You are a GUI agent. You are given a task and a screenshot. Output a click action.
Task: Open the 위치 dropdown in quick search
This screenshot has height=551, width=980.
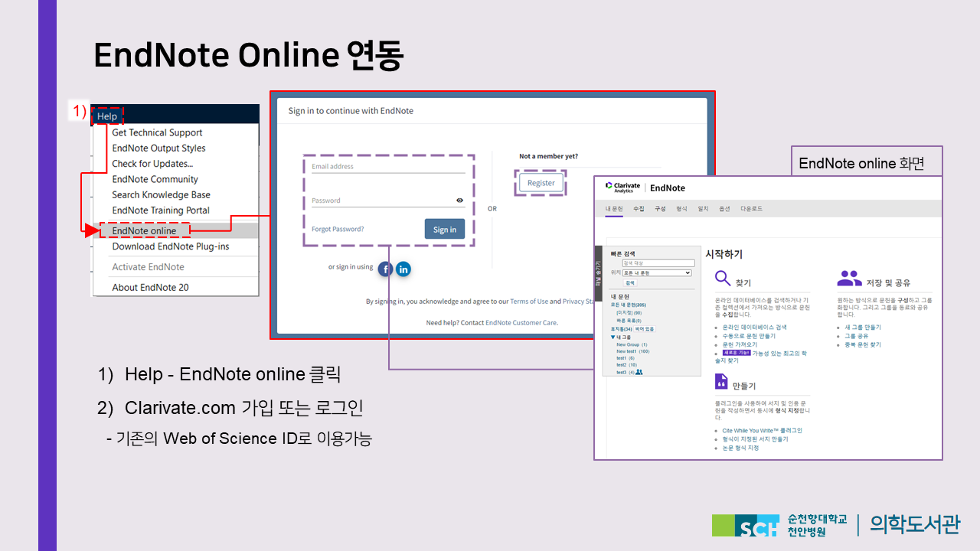[x=657, y=273]
